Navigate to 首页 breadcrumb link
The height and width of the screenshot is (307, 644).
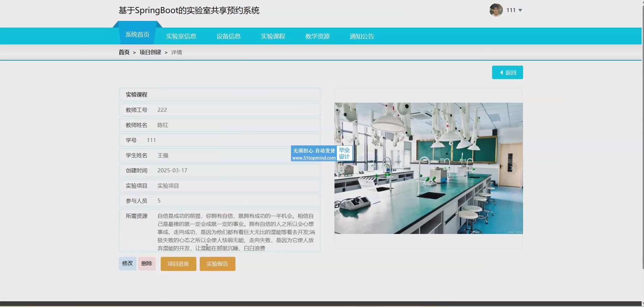(x=124, y=52)
